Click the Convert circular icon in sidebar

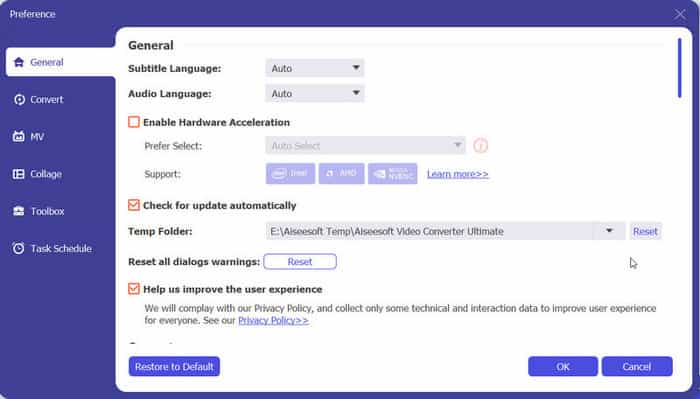point(19,100)
